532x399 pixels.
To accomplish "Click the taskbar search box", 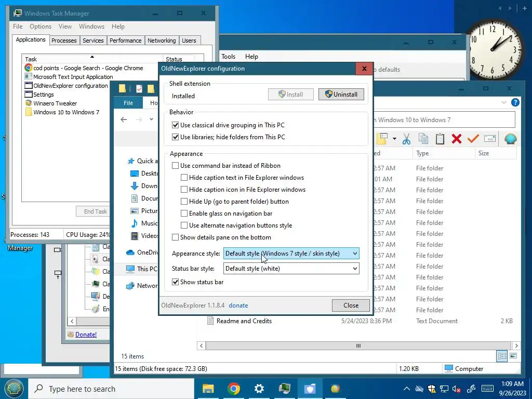I will click(x=111, y=389).
